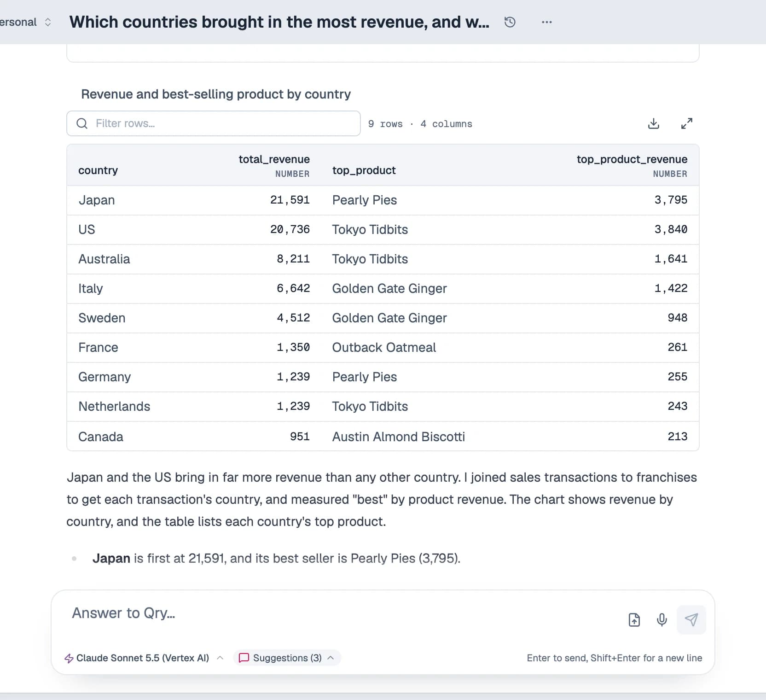
Task: Click the 3,840 top product revenue value
Action: pos(671,230)
